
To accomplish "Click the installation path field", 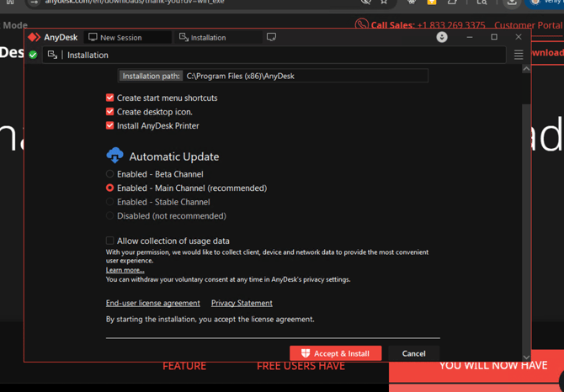I will 274,76.
